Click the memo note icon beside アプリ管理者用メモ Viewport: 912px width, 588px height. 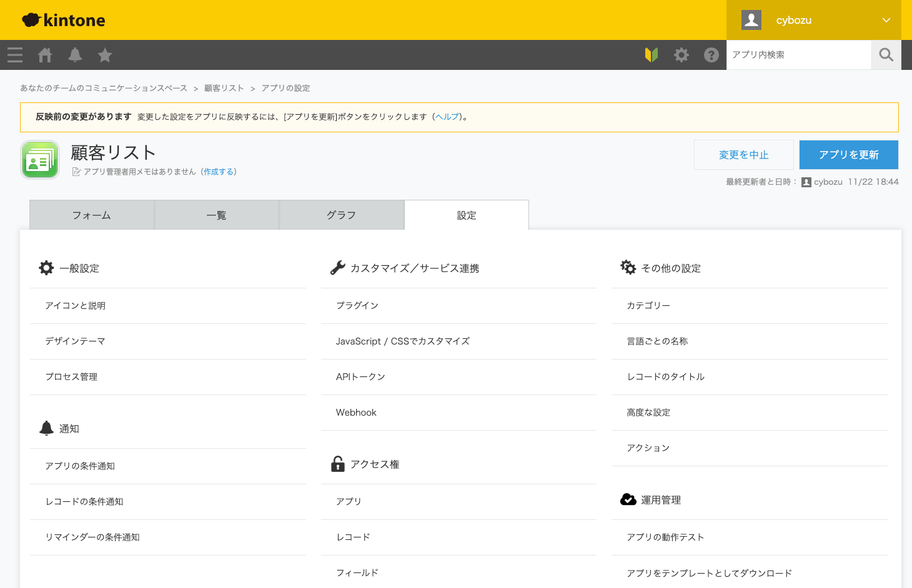point(76,172)
